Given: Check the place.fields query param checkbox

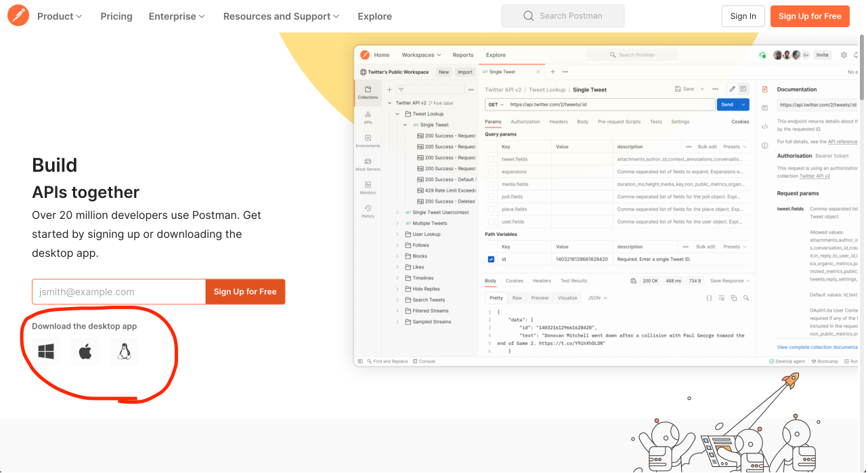Looking at the screenshot, I should coord(491,209).
